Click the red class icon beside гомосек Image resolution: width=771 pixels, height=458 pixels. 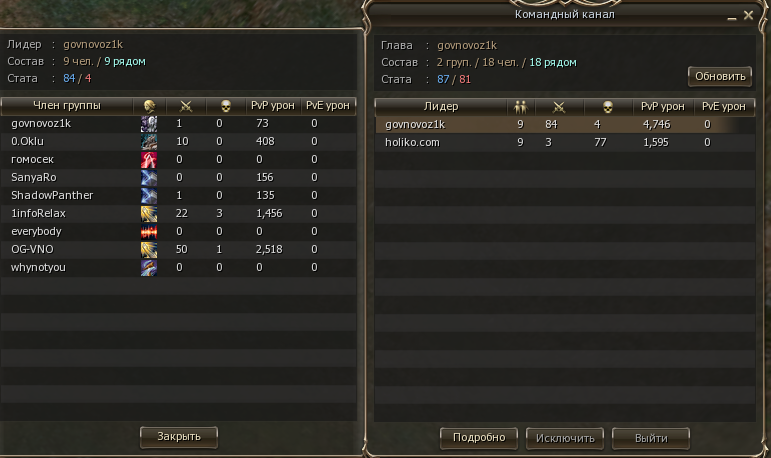click(x=149, y=160)
